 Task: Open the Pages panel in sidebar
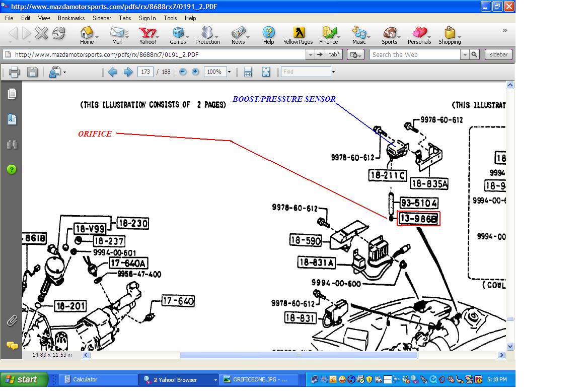click(x=12, y=94)
